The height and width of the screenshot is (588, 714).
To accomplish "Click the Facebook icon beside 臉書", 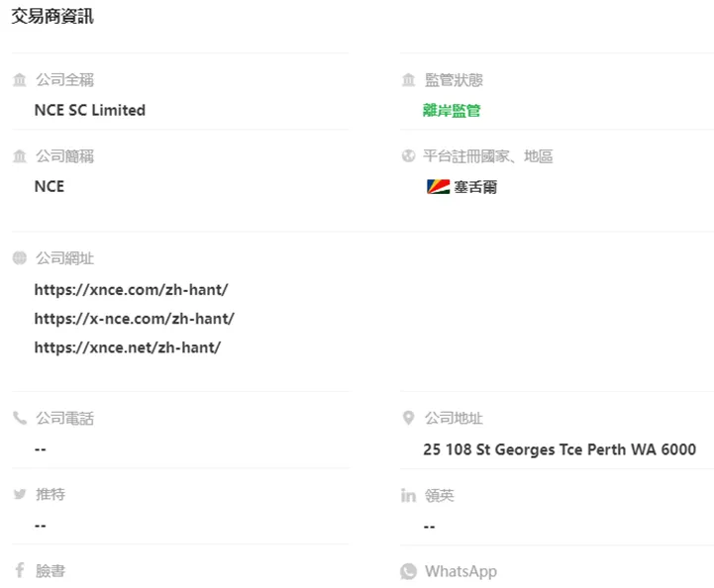I will 20,570.
